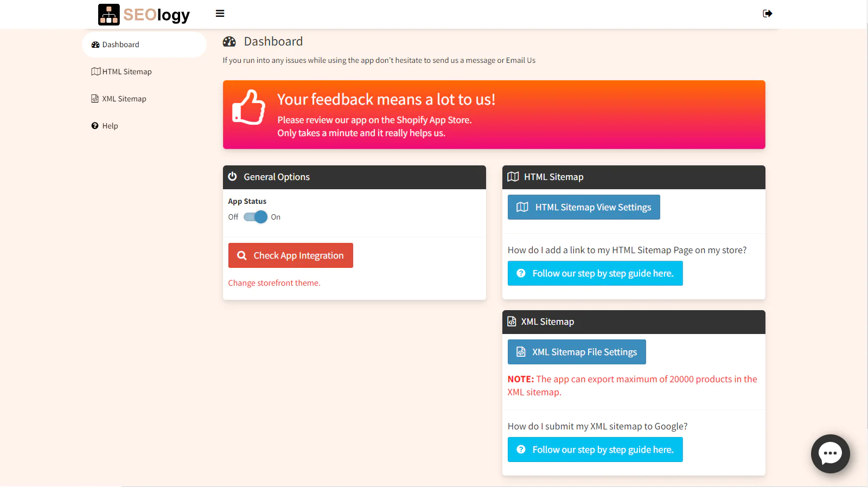Open Google submit step by step guide
The image size is (868, 488).
pos(595,450)
